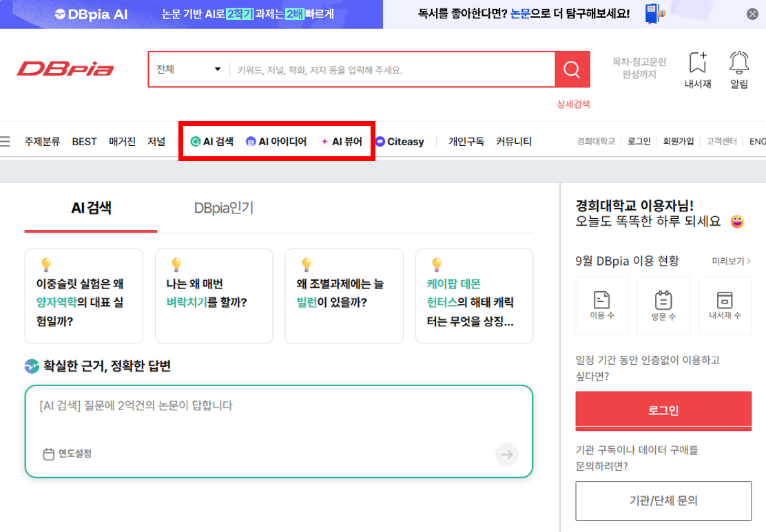Click the 방문 수 calendar icon
The image size is (766, 532).
pyautogui.click(x=663, y=300)
